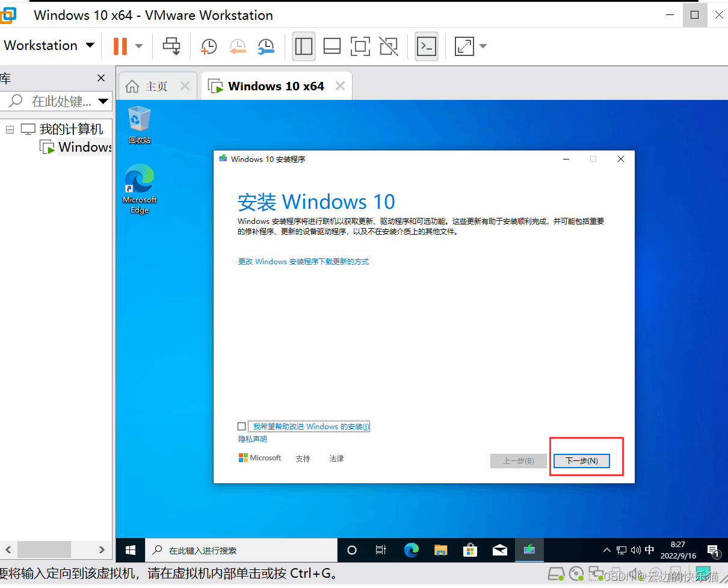This screenshot has height=588, width=728.
Task: Click the 上一步(B) button
Action: tap(519, 461)
